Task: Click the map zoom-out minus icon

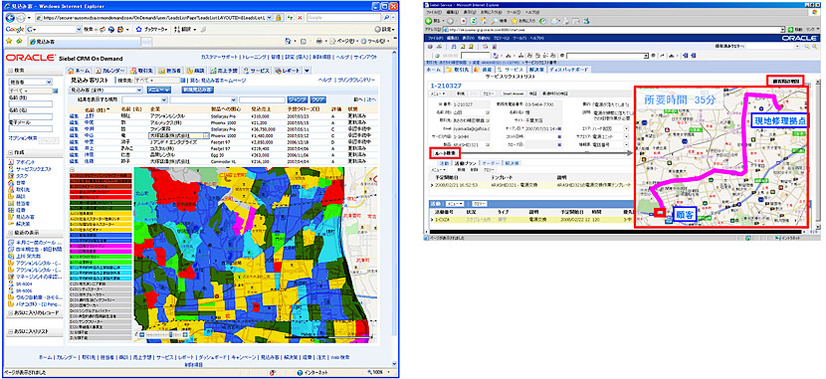Action: [x=142, y=335]
